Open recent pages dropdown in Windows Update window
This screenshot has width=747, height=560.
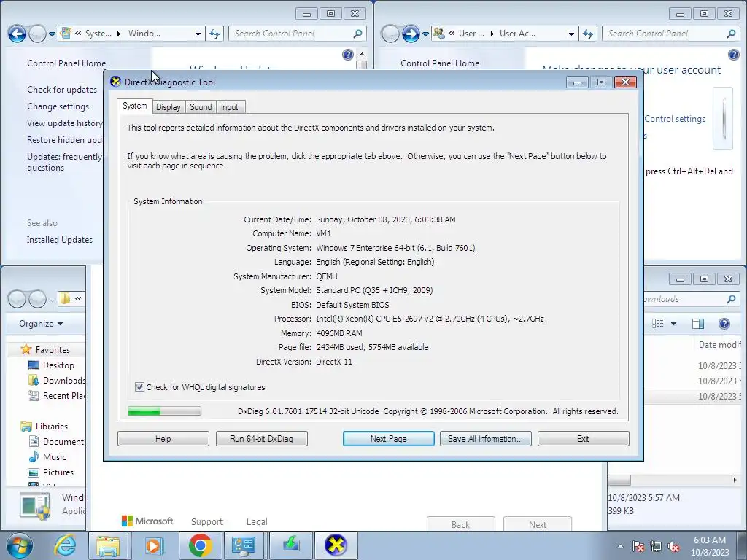pos(52,34)
